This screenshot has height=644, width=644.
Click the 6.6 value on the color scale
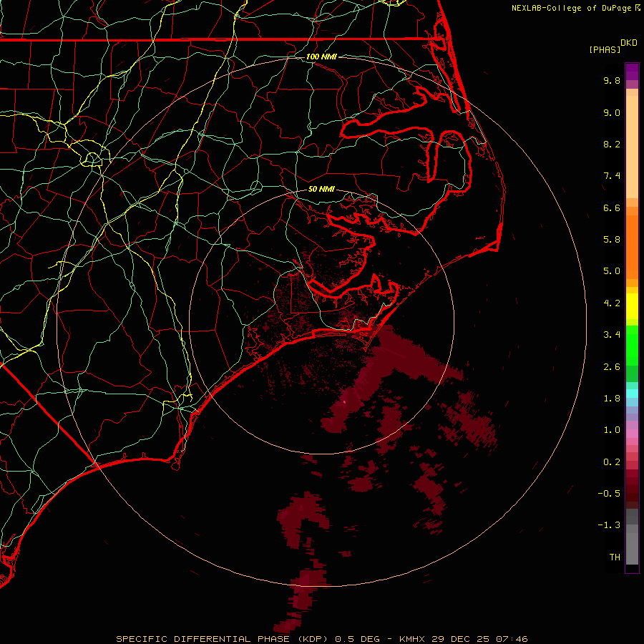[x=612, y=208]
